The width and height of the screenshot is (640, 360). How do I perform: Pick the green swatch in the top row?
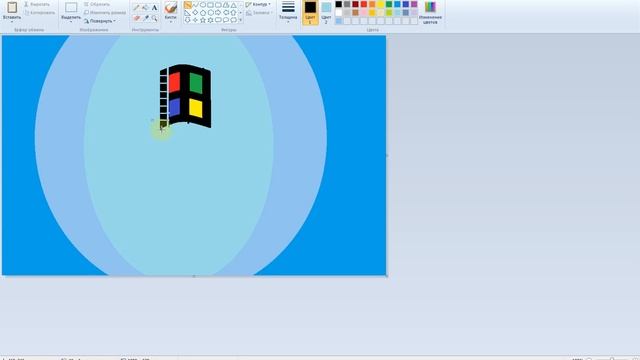(389, 4)
